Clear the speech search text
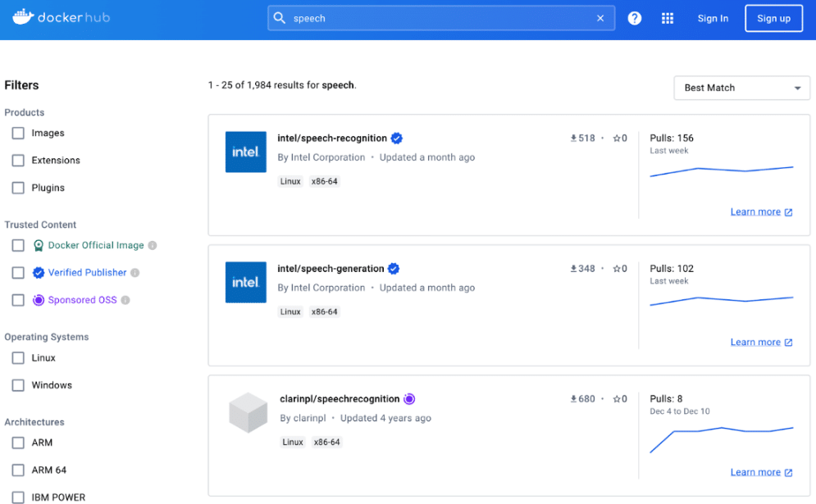816x504 pixels. [600, 18]
